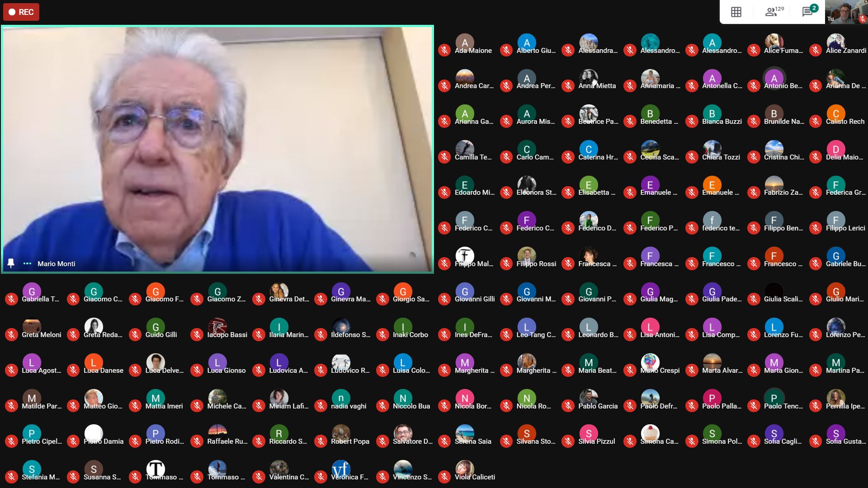Click the muted mic icon next to Gabriella T
Viewport: 868px width, 488px height.
tap(11, 299)
